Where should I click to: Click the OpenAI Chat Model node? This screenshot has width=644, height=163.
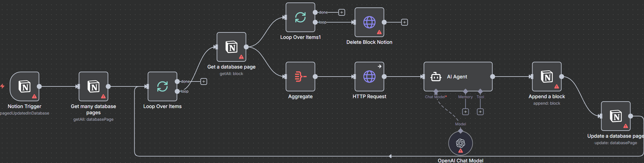point(460,143)
